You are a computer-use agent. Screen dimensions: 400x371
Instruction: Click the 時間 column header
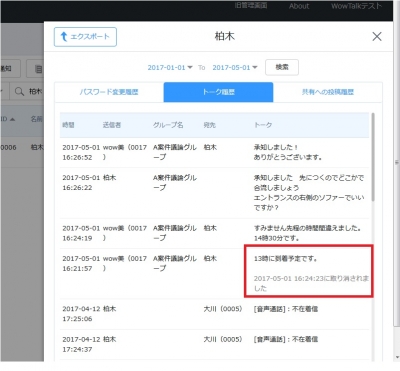[x=68, y=125]
